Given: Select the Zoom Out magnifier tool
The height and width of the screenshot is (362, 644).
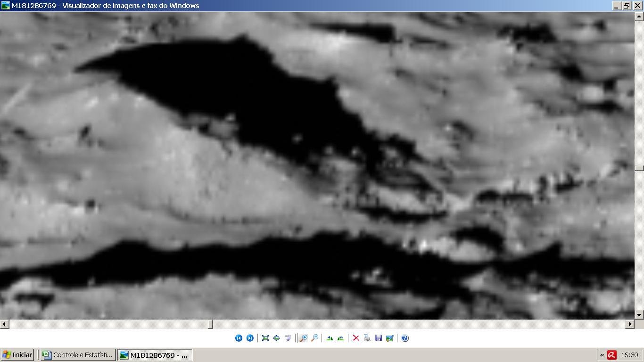Looking at the screenshot, I should (x=314, y=338).
